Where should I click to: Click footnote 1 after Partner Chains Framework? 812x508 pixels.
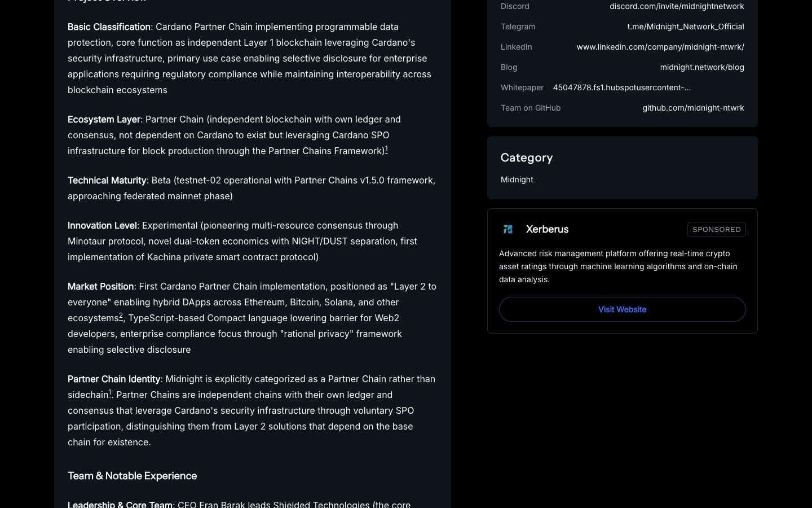[386, 148]
